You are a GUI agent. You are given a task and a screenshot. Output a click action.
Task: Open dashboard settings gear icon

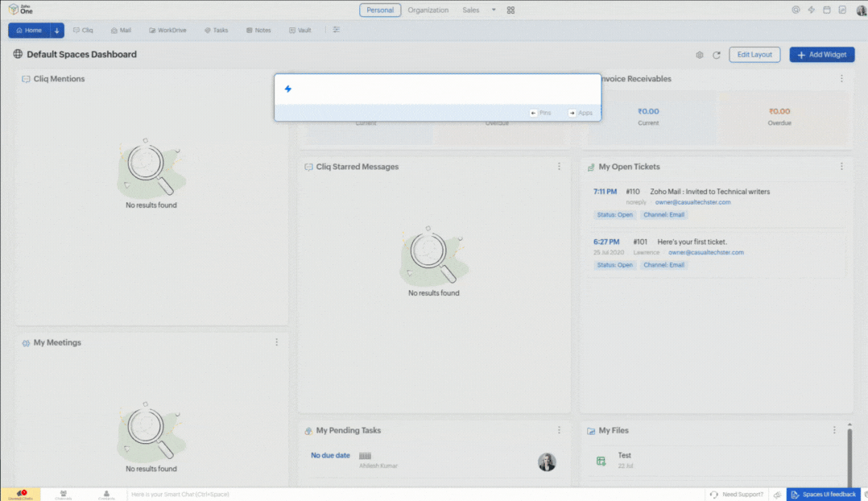pyautogui.click(x=699, y=55)
